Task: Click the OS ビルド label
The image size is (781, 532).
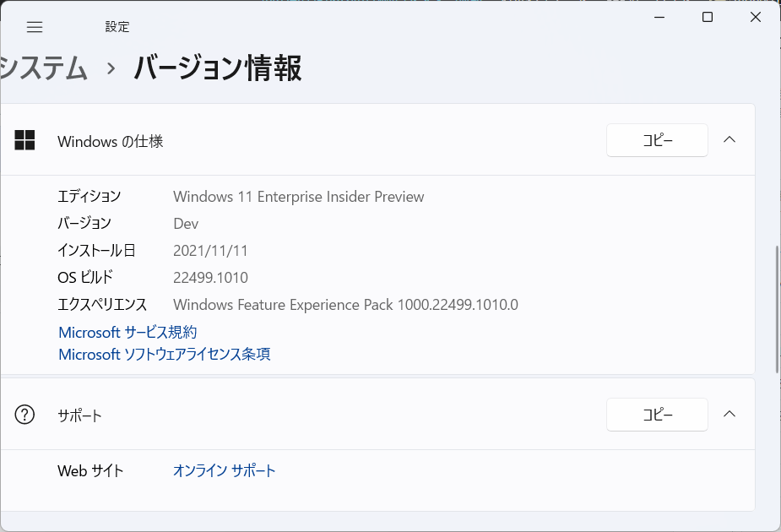Action: tap(85, 277)
